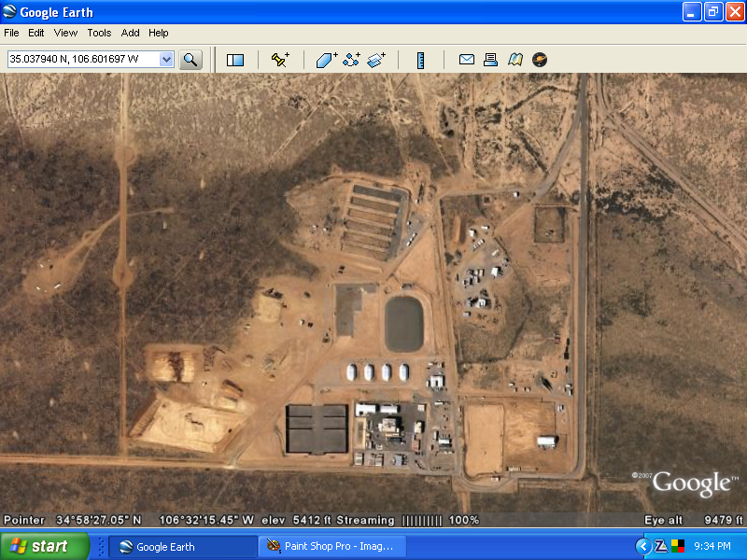Open the Help menu
Screen dimensions: 747x560
point(159,33)
